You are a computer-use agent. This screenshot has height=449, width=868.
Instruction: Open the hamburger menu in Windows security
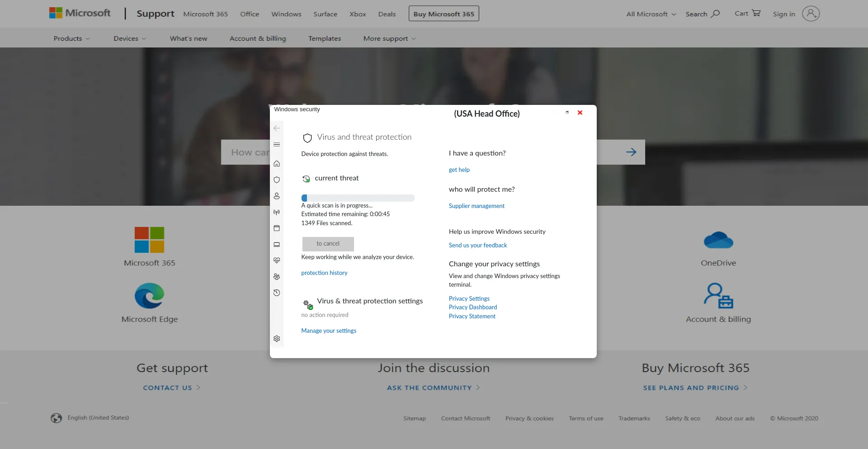point(277,145)
